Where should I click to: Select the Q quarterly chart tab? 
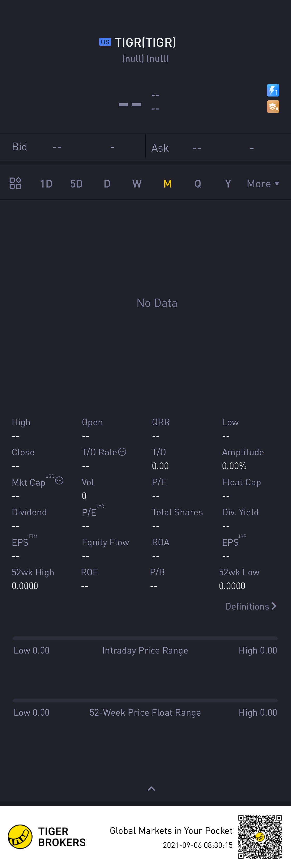click(x=198, y=184)
